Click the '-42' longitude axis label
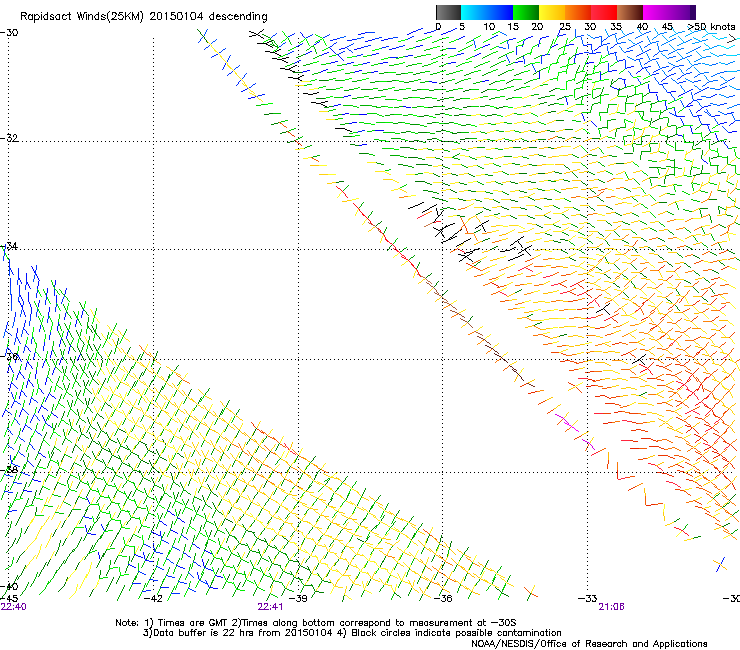The height and width of the screenshot is (650, 740). pyautogui.click(x=153, y=599)
